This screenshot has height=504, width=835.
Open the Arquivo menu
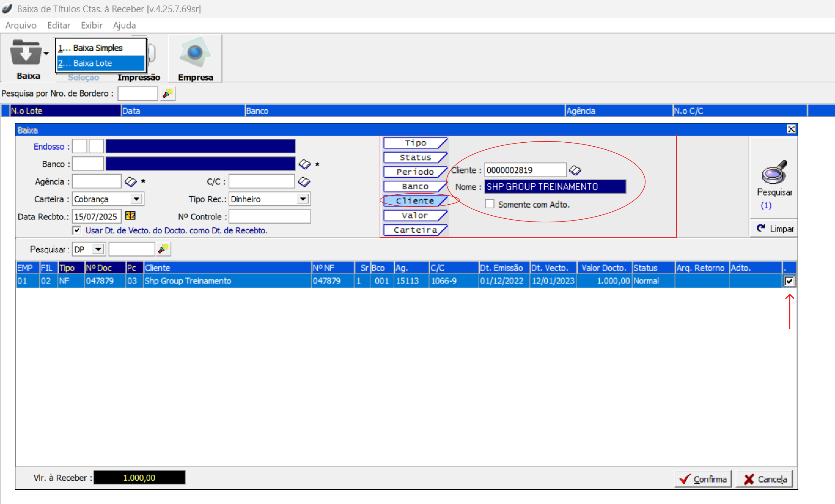pos(21,25)
